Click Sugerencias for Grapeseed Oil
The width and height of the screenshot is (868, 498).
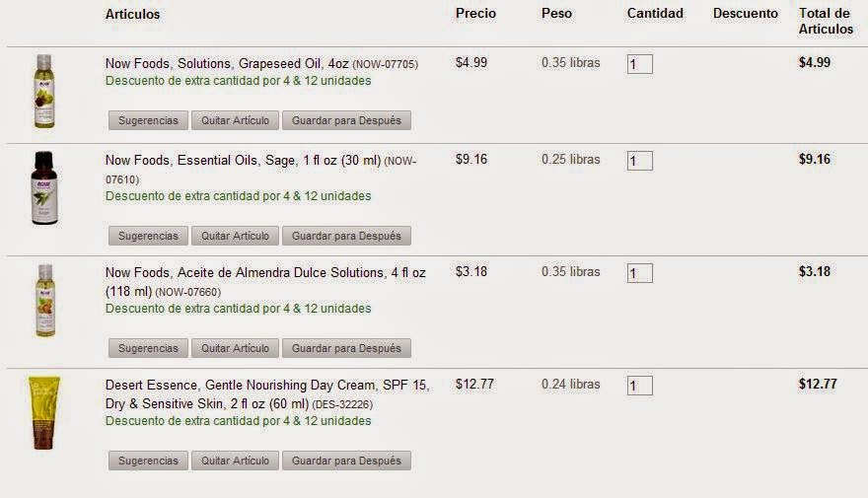(x=148, y=120)
